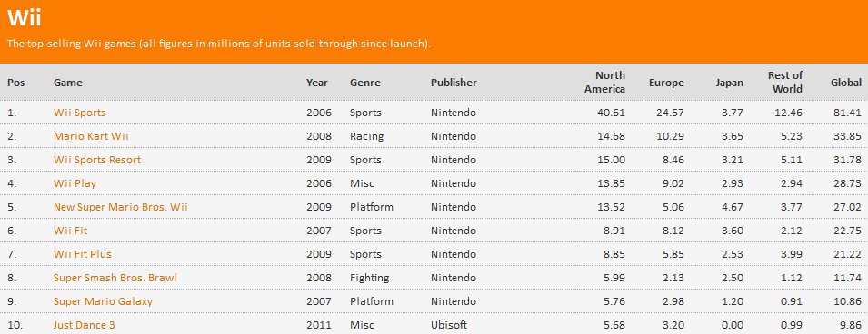This screenshot has height=334, width=868.
Task: Open the Just Dance 3 link
Action: 85,325
